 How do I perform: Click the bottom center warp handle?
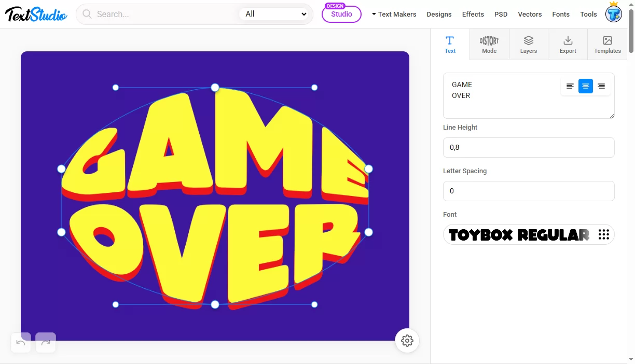(x=215, y=304)
